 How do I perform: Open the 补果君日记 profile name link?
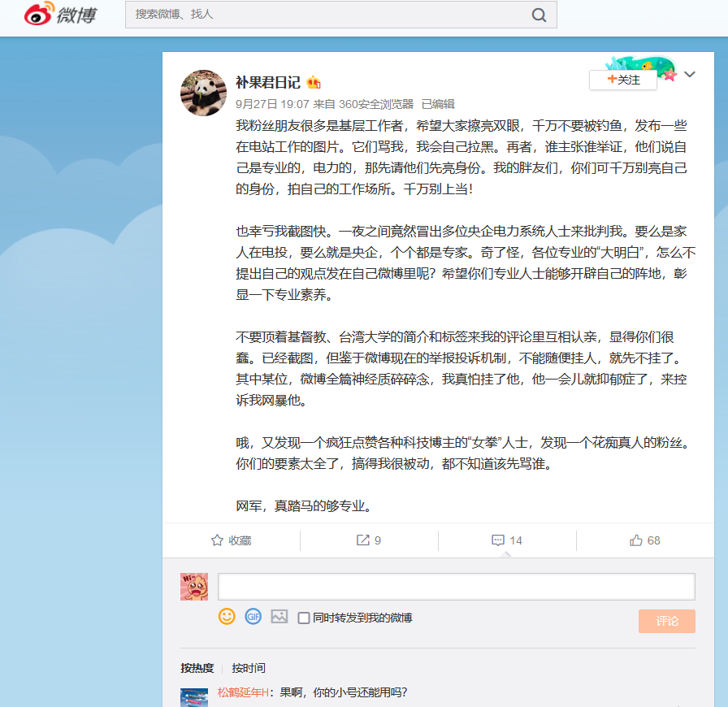(x=268, y=83)
